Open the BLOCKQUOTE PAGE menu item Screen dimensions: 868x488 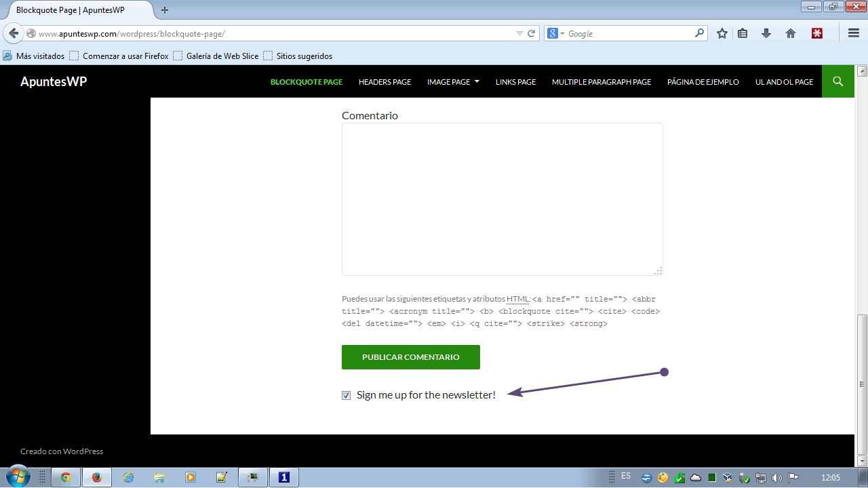pyautogui.click(x=307, y=82)
